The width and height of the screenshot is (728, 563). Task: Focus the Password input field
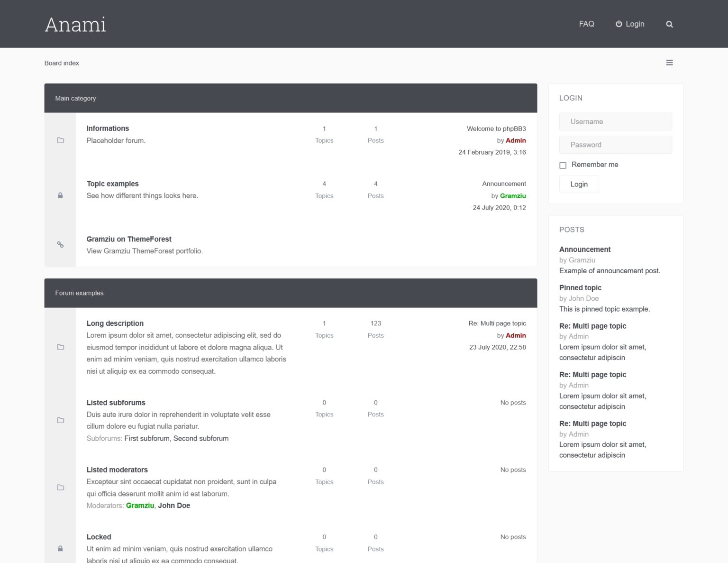[x=615, y=145]
